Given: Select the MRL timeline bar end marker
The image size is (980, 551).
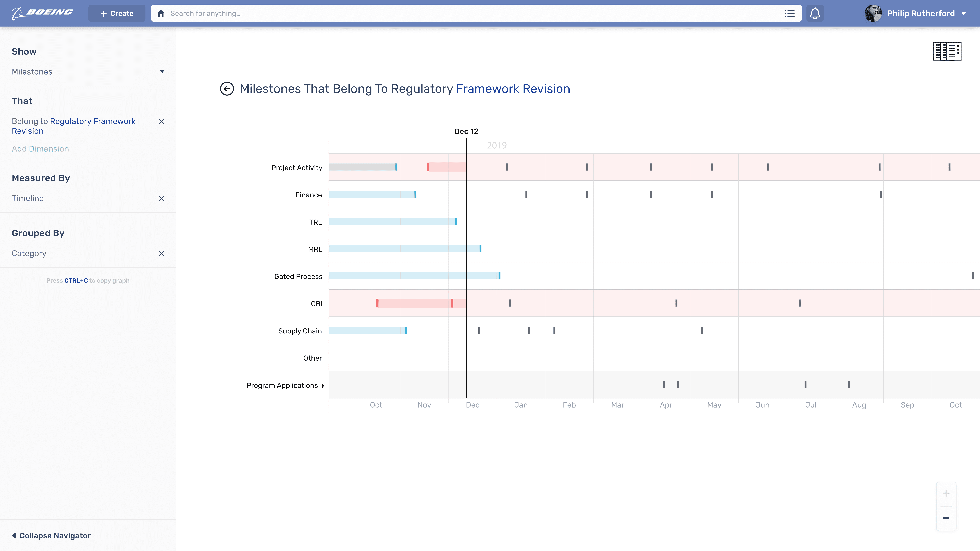Looking at the screenshot, I should click(x=480, y=249).
